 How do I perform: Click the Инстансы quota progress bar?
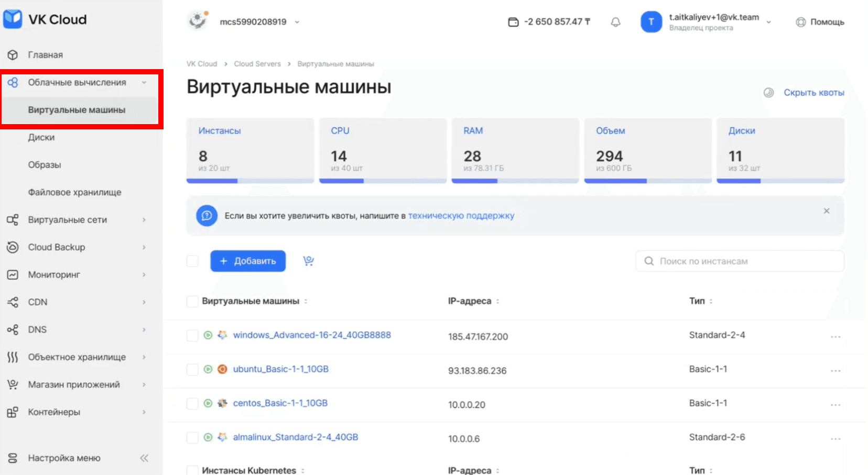click(x=250, y=181)
